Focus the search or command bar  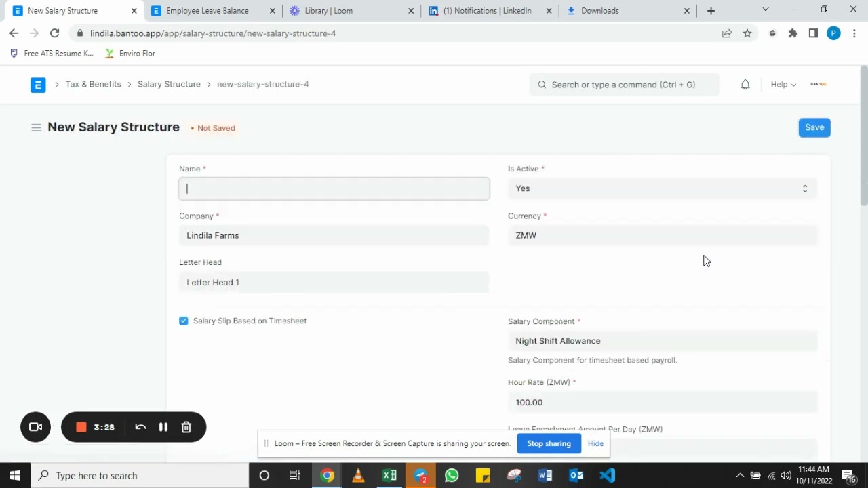(625, 85)
